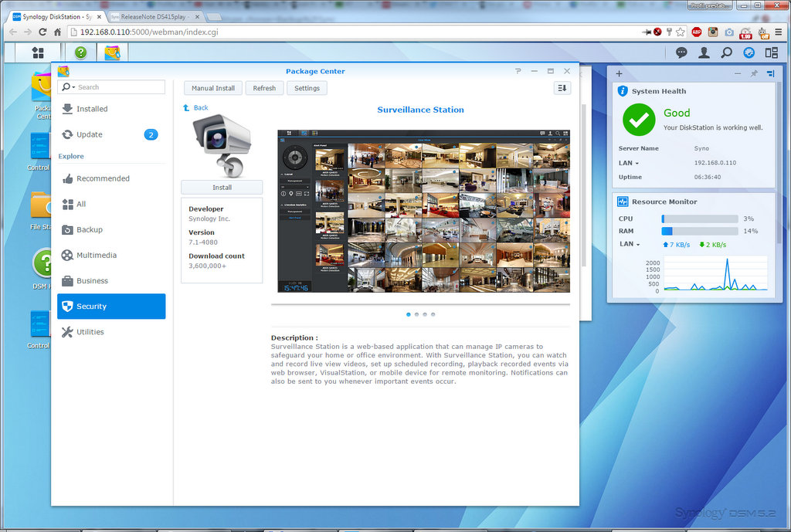Viewport: 791px width, 532px height.
Task: Select the Utilities category
Action: [111, 332]
